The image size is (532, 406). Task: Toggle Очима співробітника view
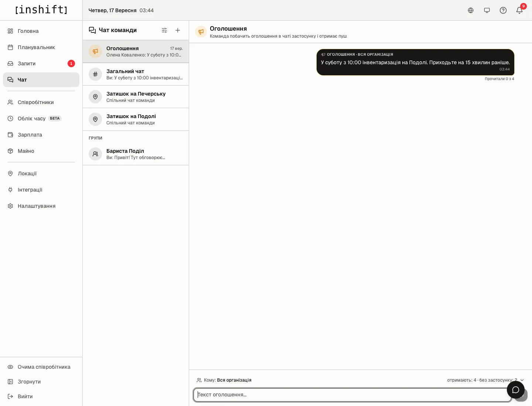41,367
